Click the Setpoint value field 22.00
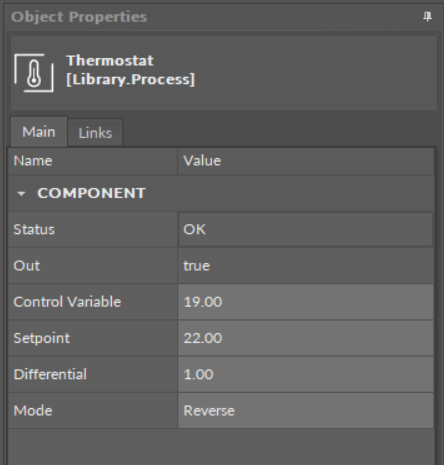The width and height of the screenshot is (444, 465). coord(306,338)
